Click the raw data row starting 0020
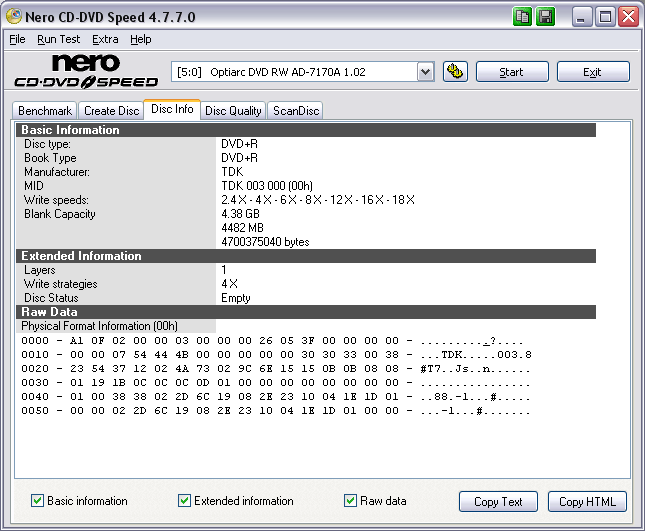This screenshot has height=531, width=645. point(276,369)
